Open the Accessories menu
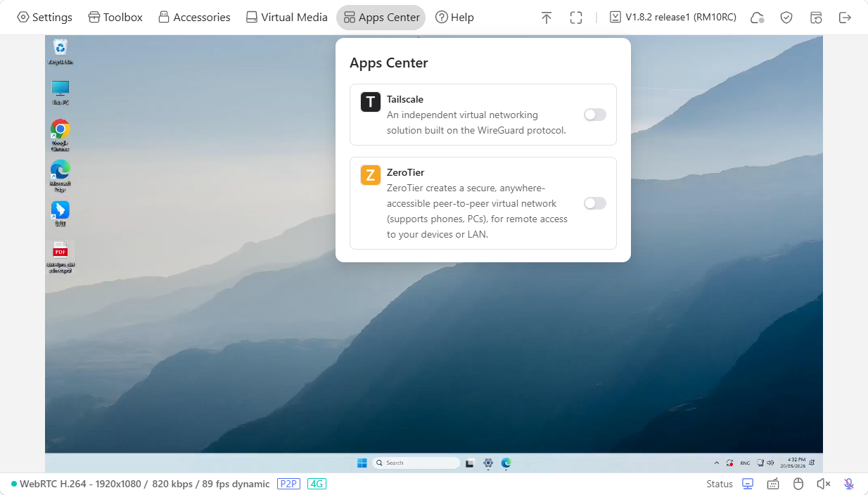 point(194,18)
